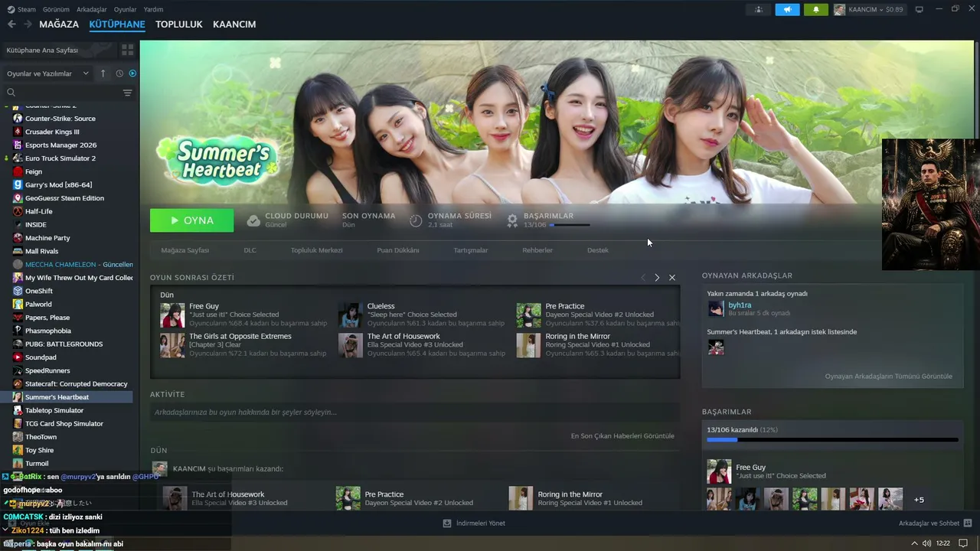
Task: Show more achievements with the +5 button
Action: click(x=919, y=500)
